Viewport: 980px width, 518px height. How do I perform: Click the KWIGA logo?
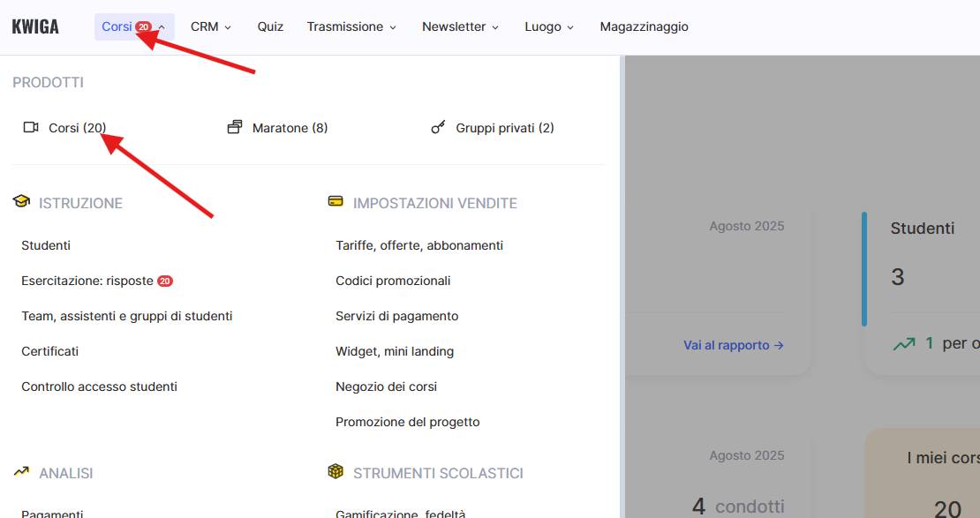35,26
